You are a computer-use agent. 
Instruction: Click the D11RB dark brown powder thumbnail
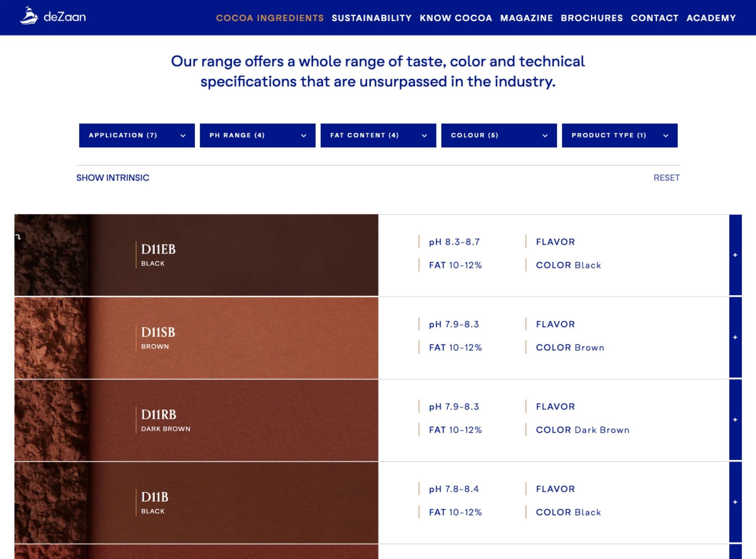point(51,420)
